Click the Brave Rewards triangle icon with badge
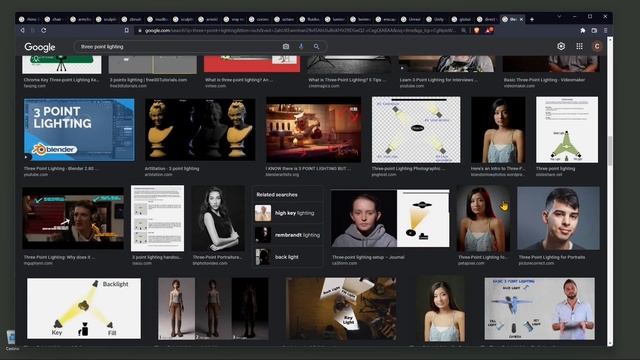The height and width of the screenshot is (360, 640). pos(489,30)
